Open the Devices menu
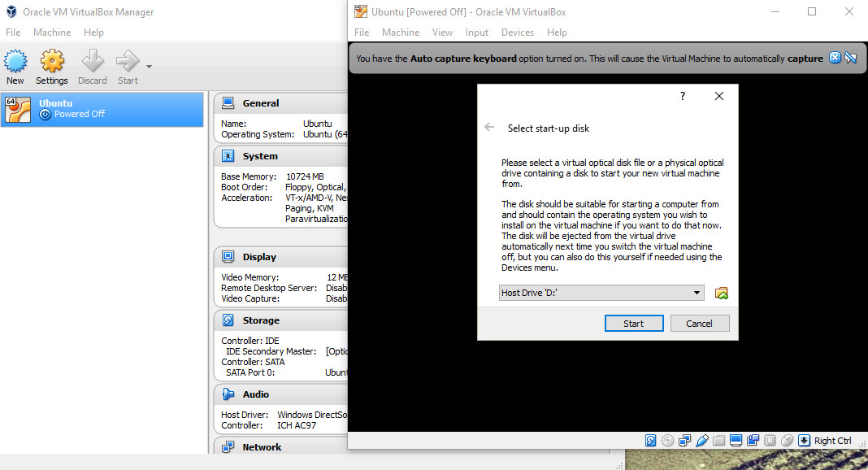The height and width of the screenshot is (470, 868). pos(518,33)
